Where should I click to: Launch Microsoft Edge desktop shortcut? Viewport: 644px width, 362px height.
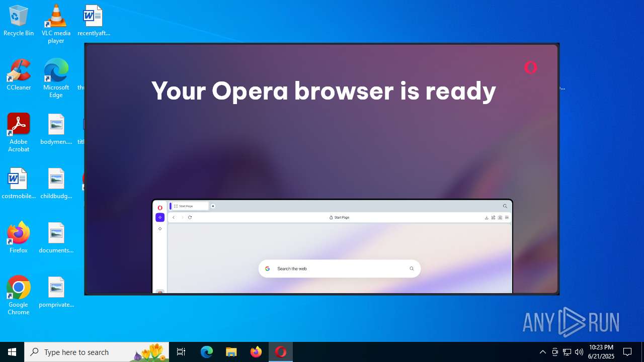tap(56, 78)
